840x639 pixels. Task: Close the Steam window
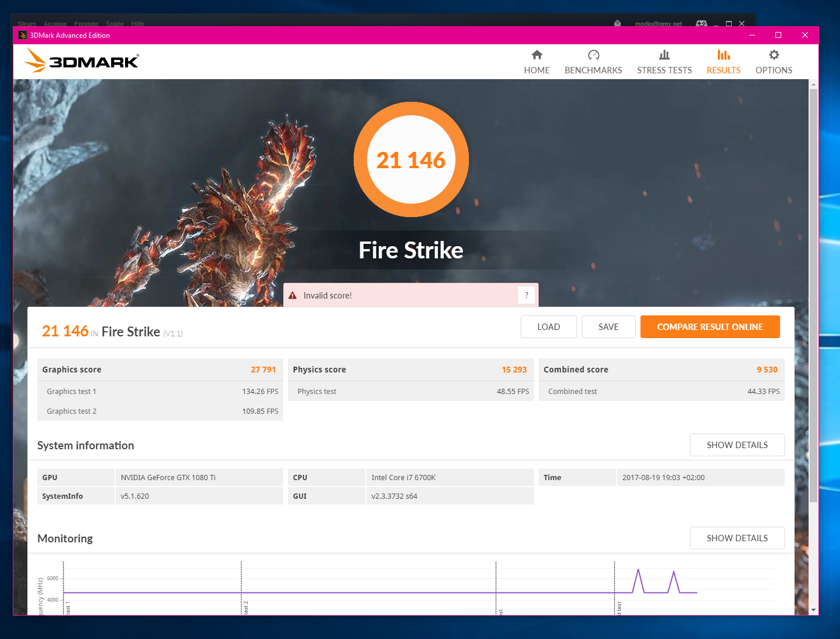[x=742, y=24]
